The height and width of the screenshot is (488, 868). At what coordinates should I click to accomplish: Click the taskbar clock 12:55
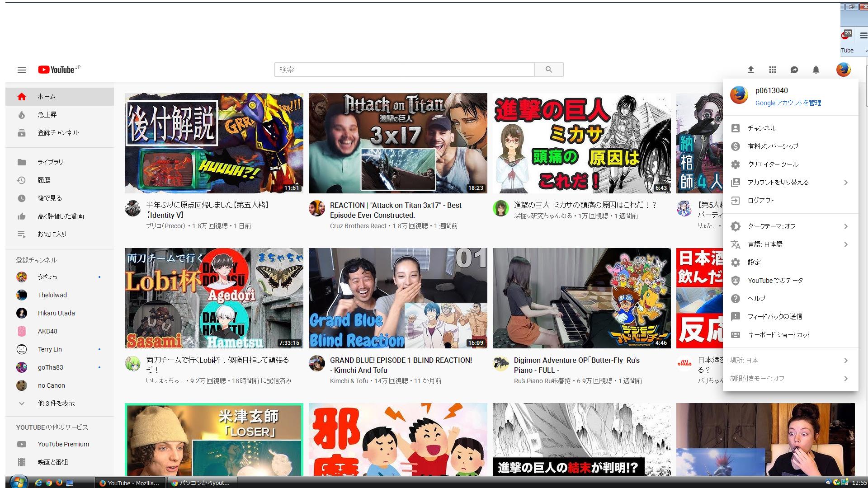859,483
